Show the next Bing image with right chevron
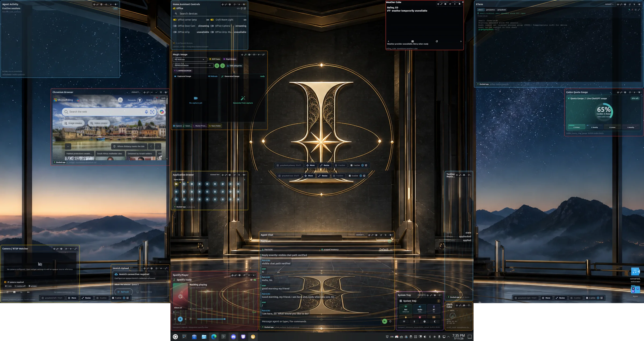 tap(158, 146)
